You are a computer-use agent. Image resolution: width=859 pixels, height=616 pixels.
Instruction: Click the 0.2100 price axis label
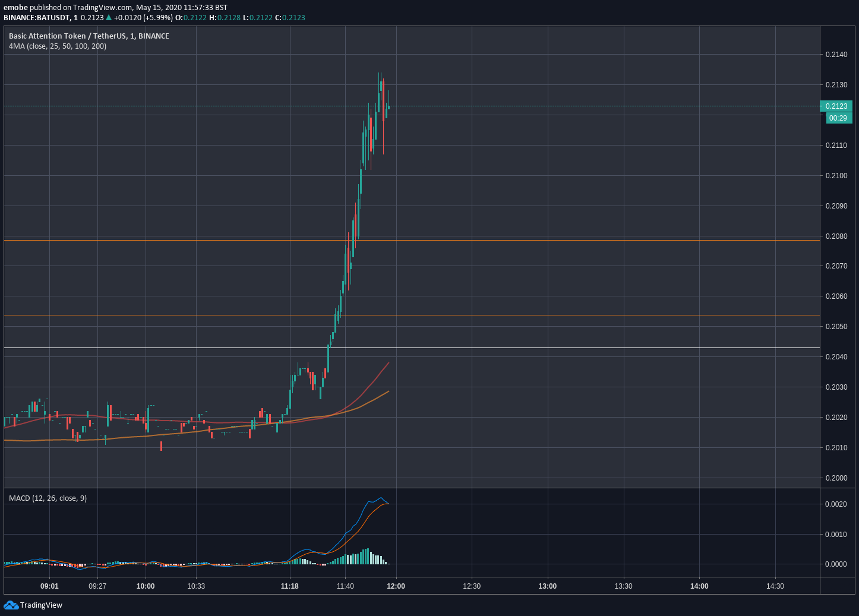tap(836, 176)
